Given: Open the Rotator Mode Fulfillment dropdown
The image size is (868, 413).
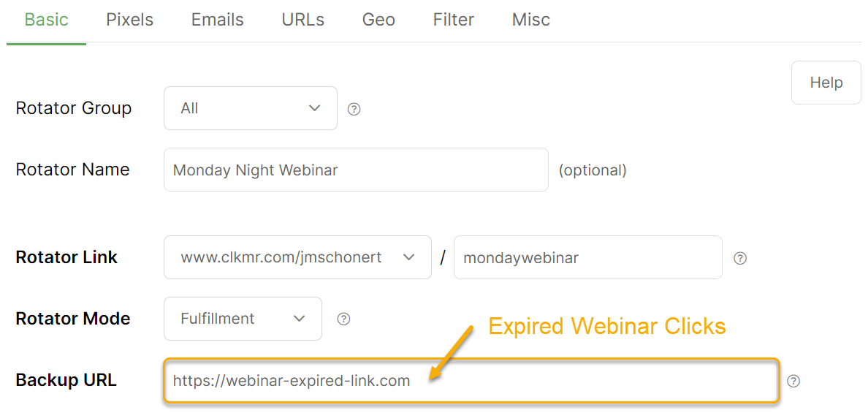Looking at the screenshot, I should click(242, 319).
